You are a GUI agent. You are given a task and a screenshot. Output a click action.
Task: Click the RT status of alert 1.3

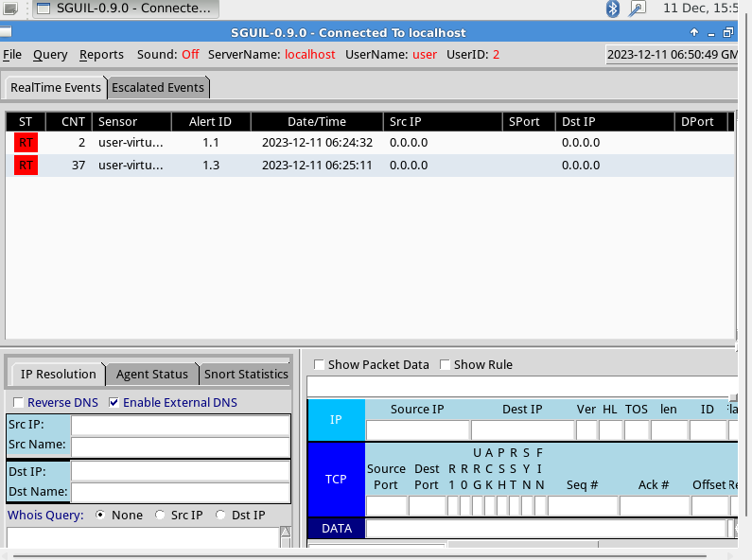26,166
